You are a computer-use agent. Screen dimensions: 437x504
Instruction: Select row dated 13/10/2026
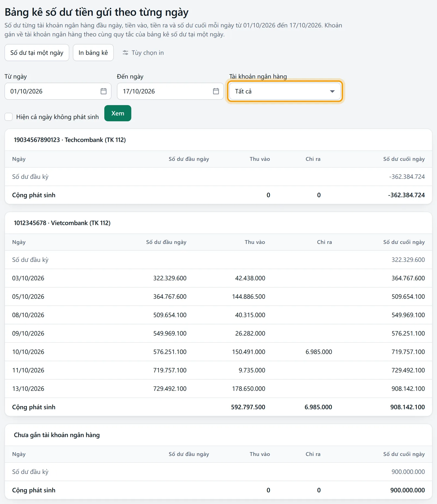coord(218,389)
